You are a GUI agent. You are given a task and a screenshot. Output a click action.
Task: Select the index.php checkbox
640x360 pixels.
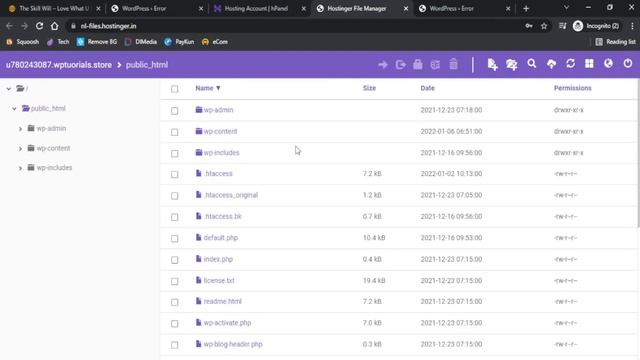point(175,260)
